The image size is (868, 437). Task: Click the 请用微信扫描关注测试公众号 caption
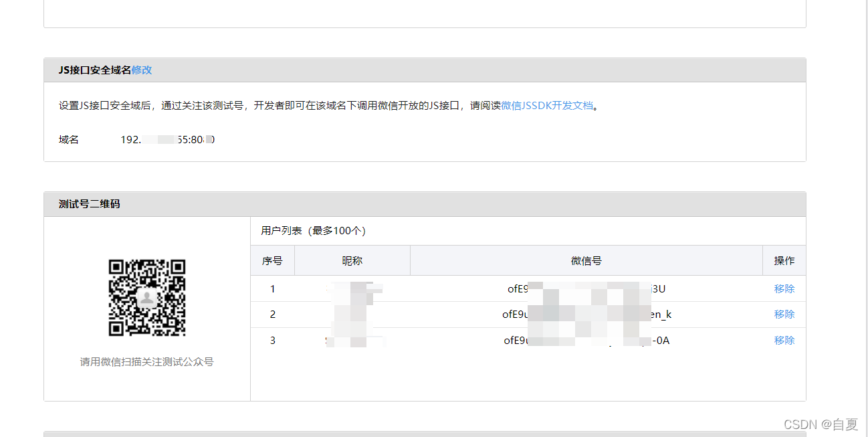pos(147,362)
